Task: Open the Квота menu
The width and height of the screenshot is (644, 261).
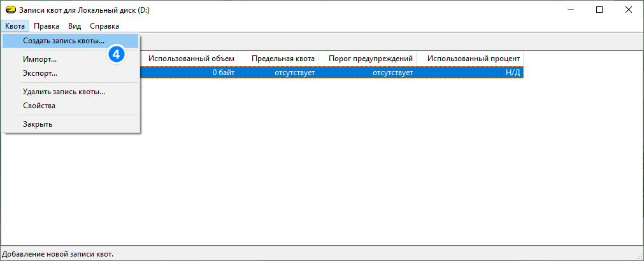Action: [x=15, y=26]
